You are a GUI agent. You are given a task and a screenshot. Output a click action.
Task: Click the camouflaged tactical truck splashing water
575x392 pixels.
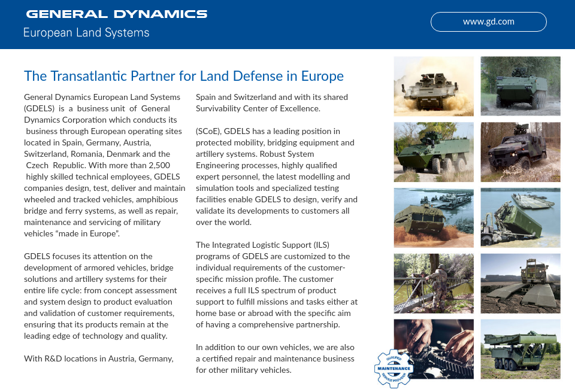(x=520, y=151)
